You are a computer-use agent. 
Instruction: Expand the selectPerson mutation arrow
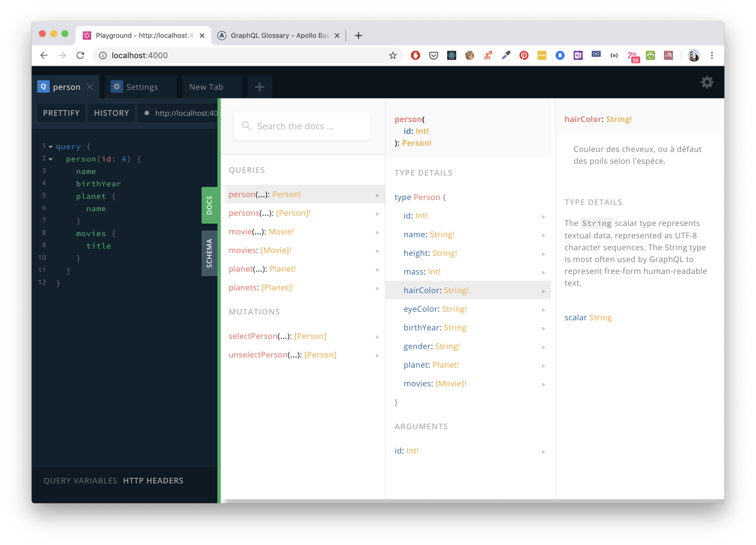[377, 337]
